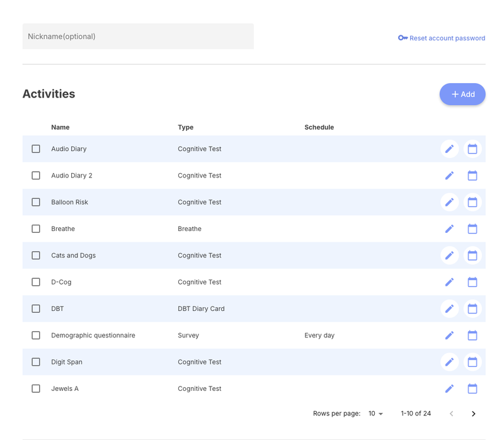Edit the Breathe activity
The height and width of the screenshot is (440, 504).
[449, 228]
